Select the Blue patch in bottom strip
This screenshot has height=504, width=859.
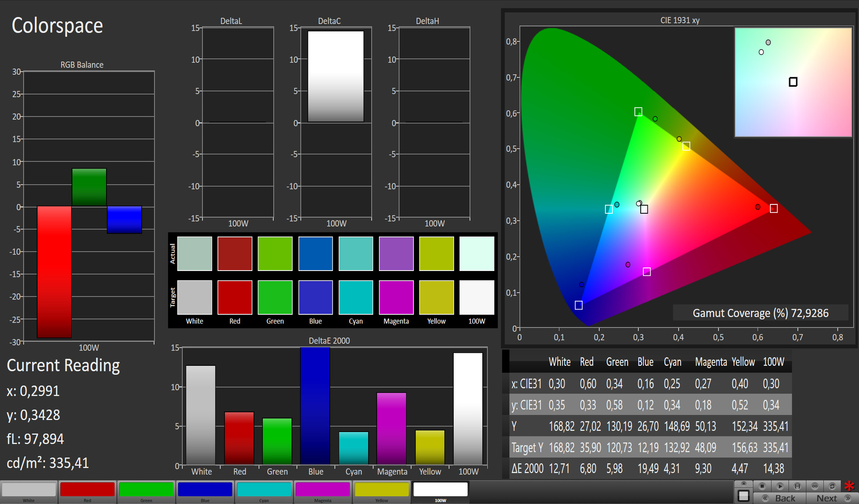(205, 490)
